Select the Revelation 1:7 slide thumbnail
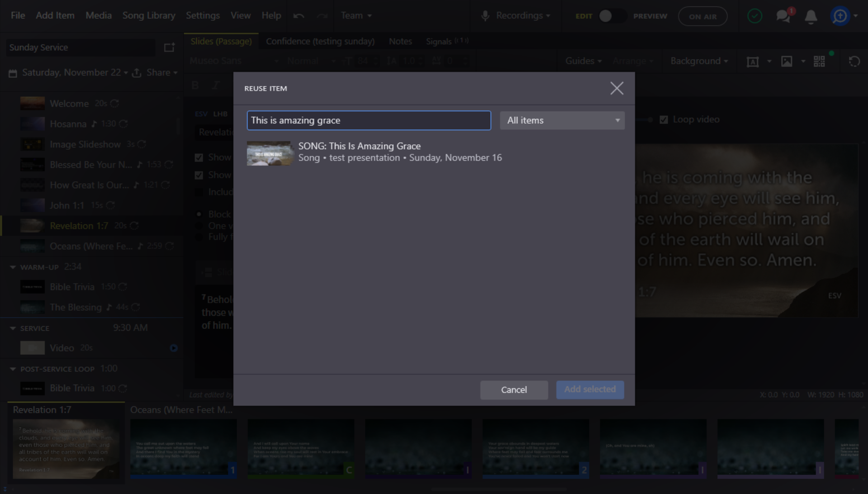This screenshot has width=868, height=494. click(x=66, y=449)
